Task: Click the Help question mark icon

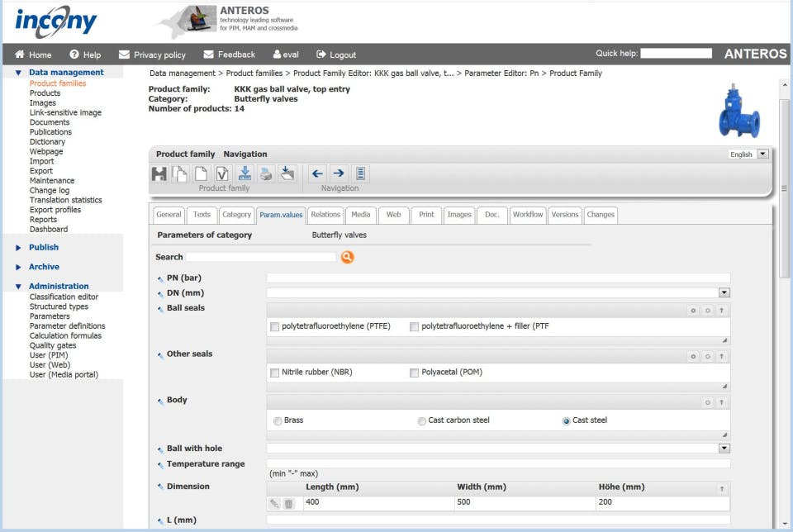Action: (74, 55)
